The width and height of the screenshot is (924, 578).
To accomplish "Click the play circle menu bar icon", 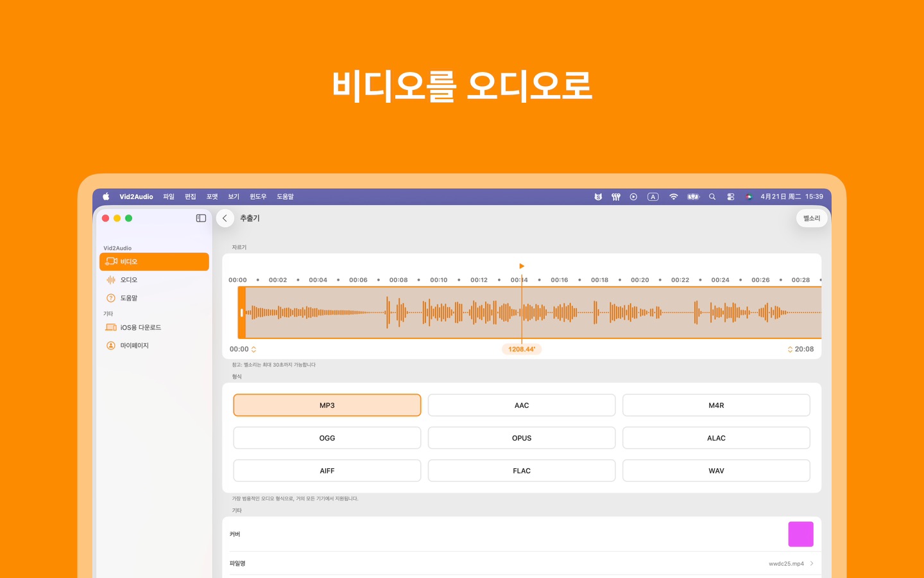I will click(x=633, y=197).
